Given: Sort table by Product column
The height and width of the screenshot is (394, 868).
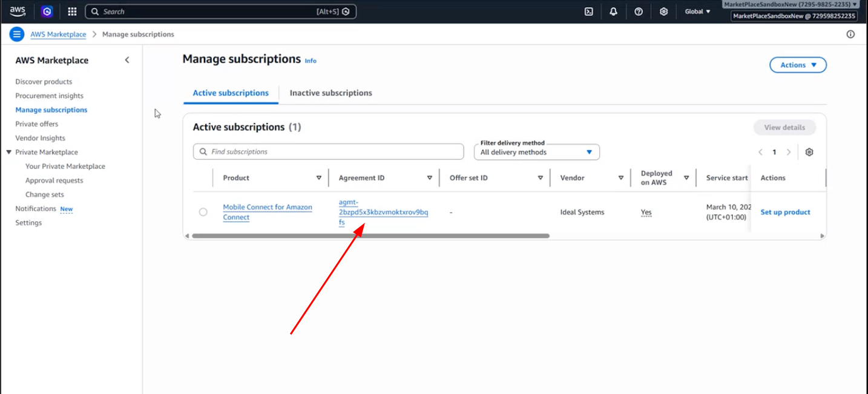Looking at the screenshot, I should [319, 178].
